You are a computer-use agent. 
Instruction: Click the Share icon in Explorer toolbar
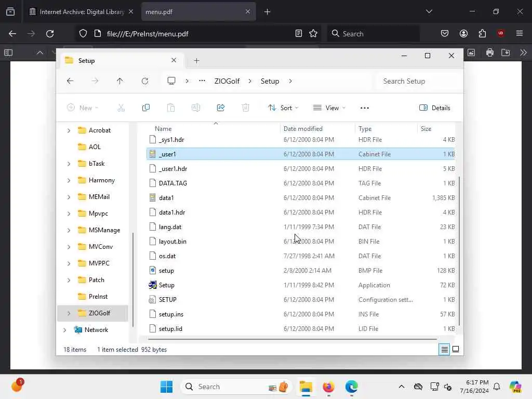(x=220, y=108)
